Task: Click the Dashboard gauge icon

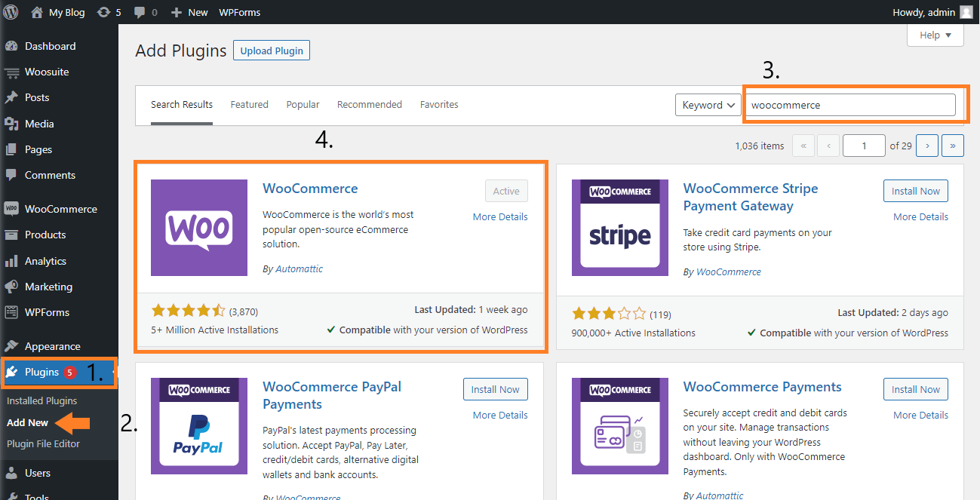Action: [11, 46]
